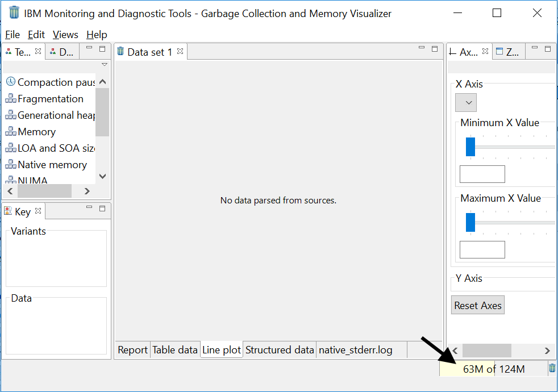Switch to the Line plot tab
Image resolution: width=558 pixels, height=392 pixels.
click(x=222, y=349)
